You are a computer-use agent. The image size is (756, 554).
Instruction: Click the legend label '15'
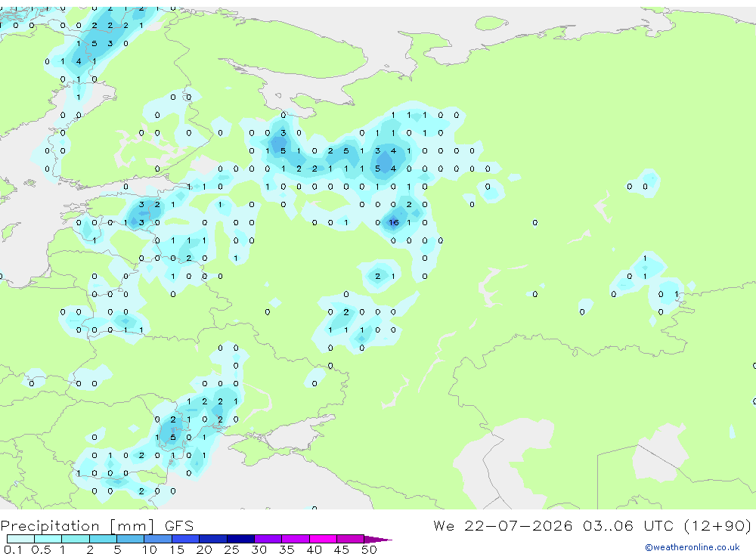click(176, 549)
